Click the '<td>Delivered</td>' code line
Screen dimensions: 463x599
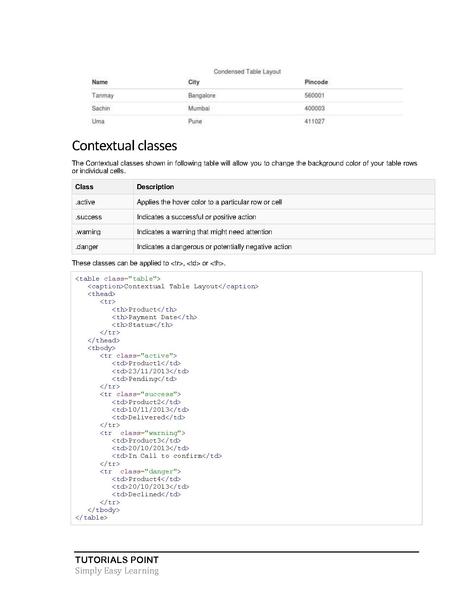click(148, 418)
